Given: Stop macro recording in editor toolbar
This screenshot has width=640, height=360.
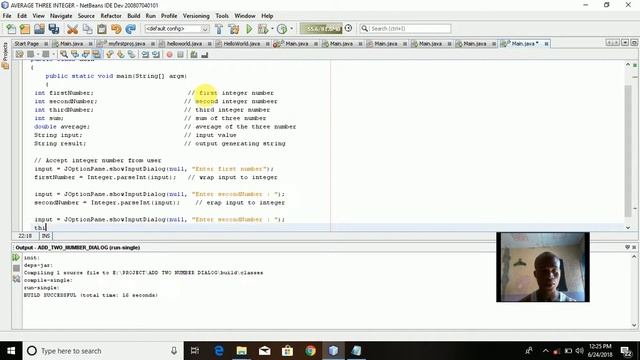Looking at the screenshot, I should pos(180,54).
